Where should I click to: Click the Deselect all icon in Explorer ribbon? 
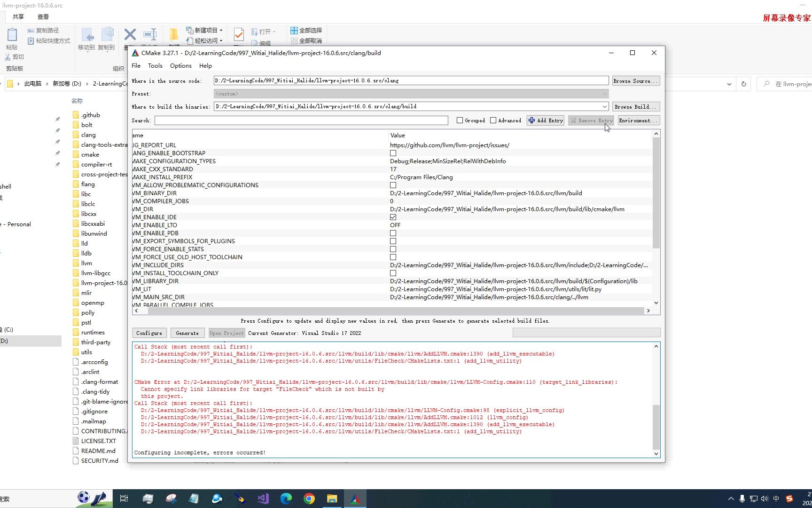click(294, 41)
